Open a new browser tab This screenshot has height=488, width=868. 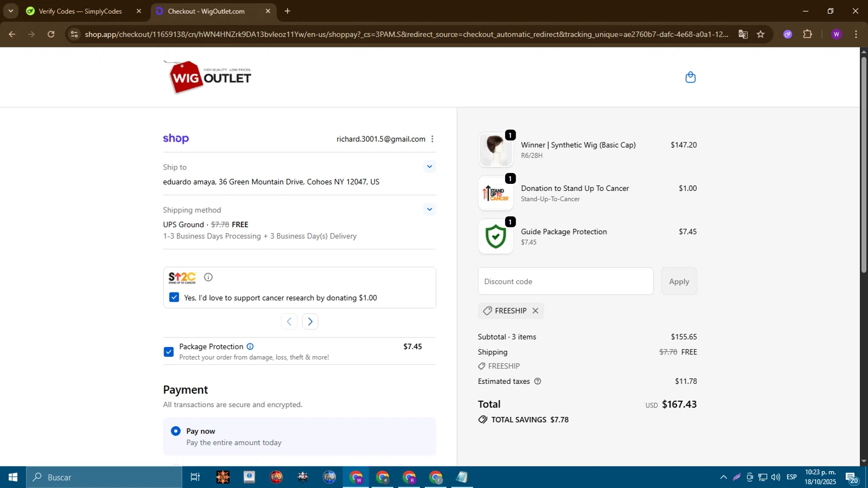pyautogui.click(x=288, y=11)
